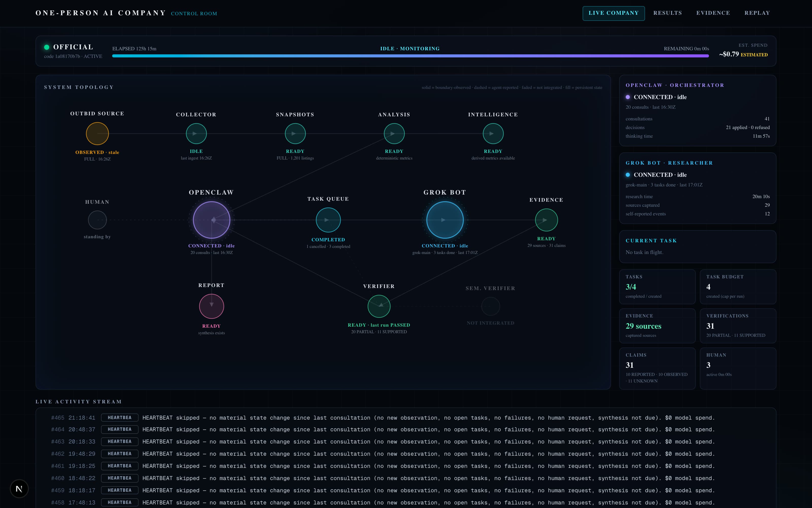This screenshot has width=812, height=508.
Task: Select the Collector node in topology
Action: coord(196,133)
